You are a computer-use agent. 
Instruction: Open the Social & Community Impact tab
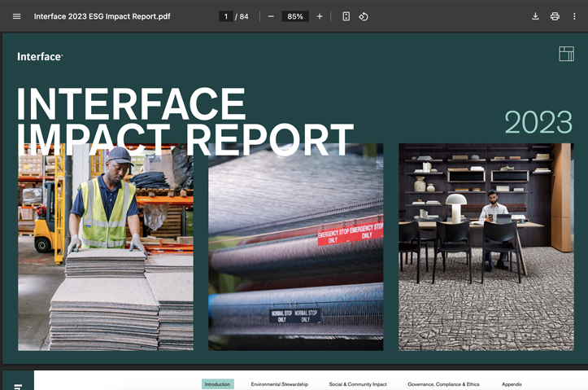(358, 384)
